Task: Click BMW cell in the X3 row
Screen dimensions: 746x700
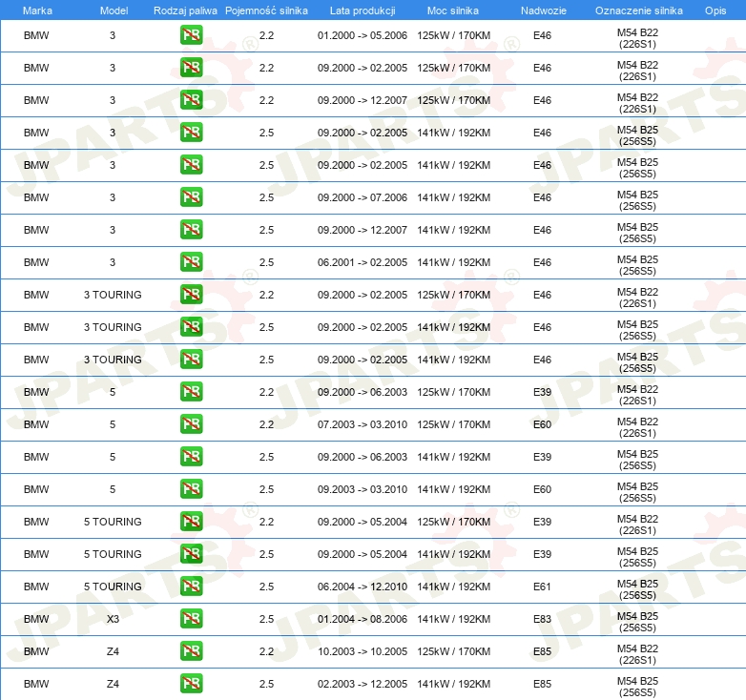Action: point(36,619)
